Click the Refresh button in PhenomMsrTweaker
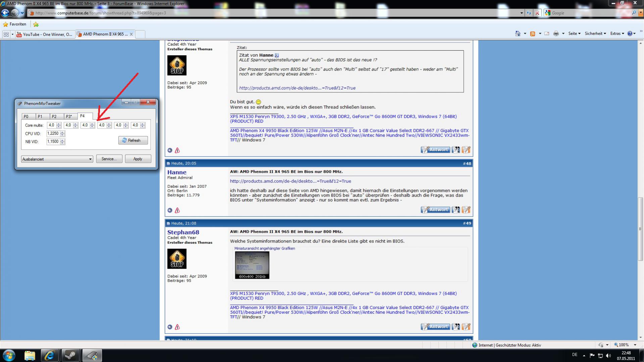 pyautogui.click(x=133, y=140)
